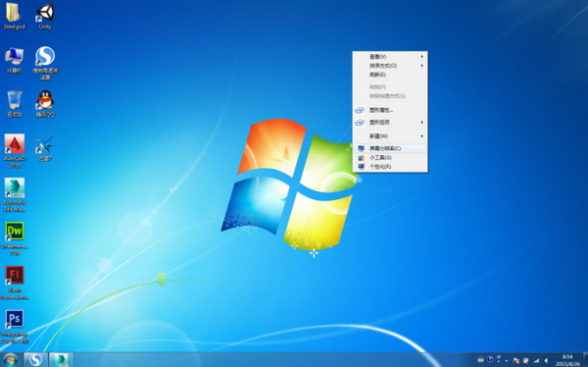
Task: Expand the View (V) submenu
Action: (390, 57)
